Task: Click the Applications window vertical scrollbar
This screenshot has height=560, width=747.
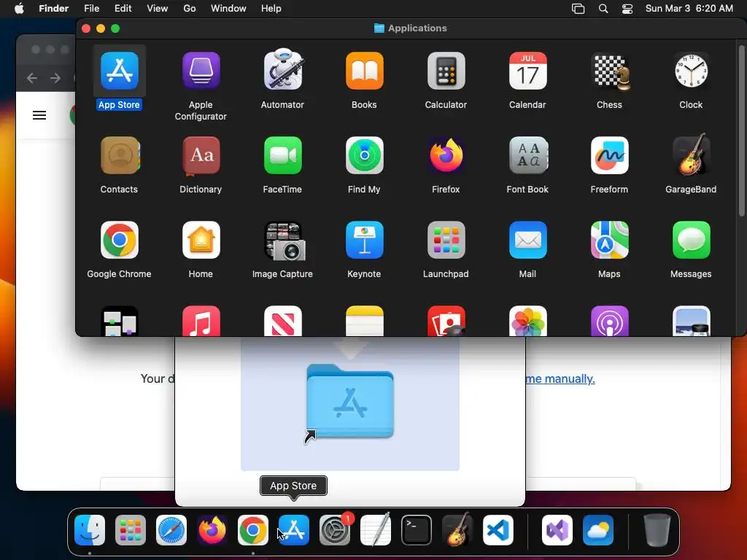Action: [741, 131]
